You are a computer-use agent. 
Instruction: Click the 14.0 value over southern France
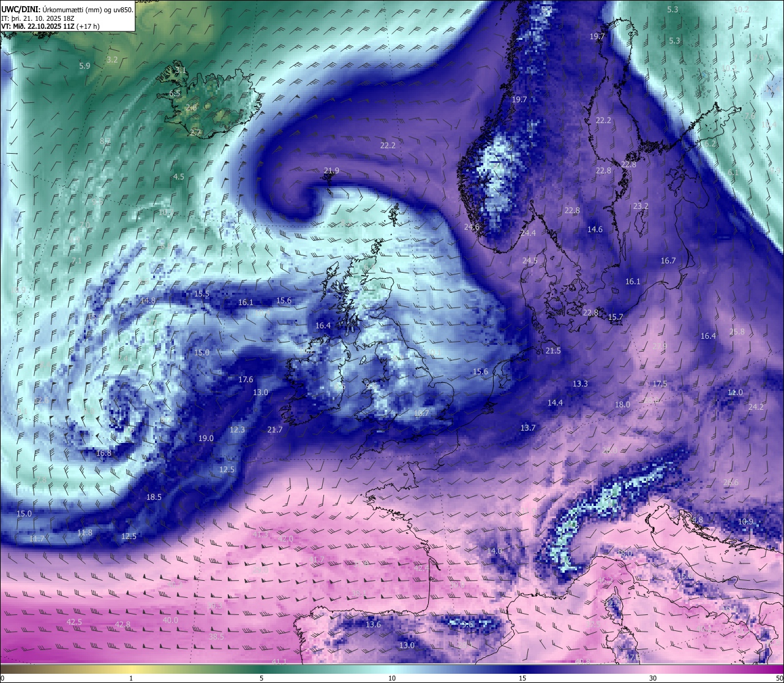(x=494, y=551)
